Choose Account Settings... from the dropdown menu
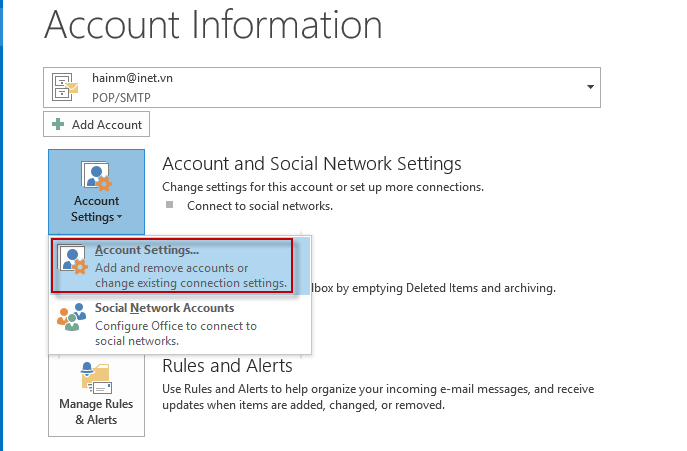 coord(147,250)
